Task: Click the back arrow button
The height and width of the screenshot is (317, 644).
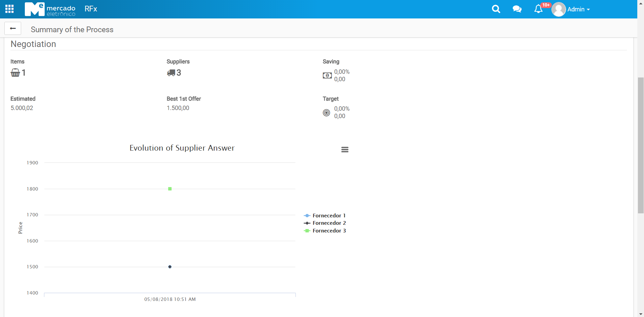Action: coord(13,29)
